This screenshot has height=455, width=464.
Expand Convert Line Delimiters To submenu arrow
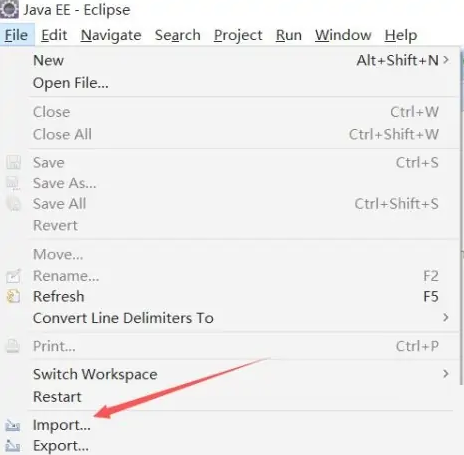tap(446, 317)
